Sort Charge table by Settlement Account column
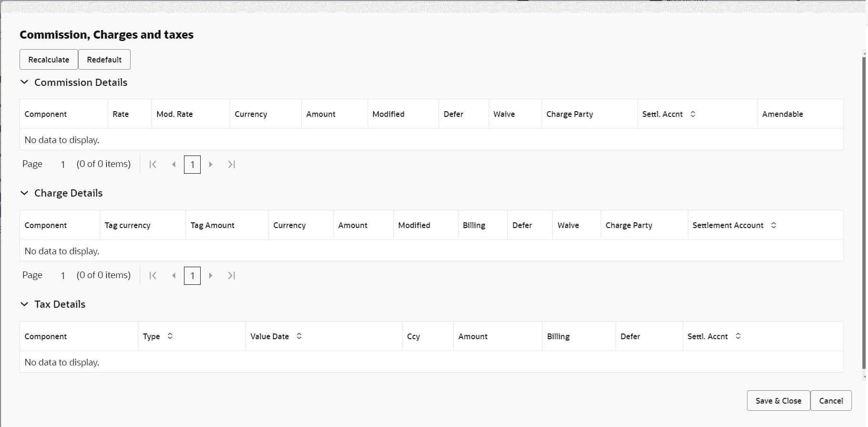This screenshot has height=427, width=868. [774, 225]
